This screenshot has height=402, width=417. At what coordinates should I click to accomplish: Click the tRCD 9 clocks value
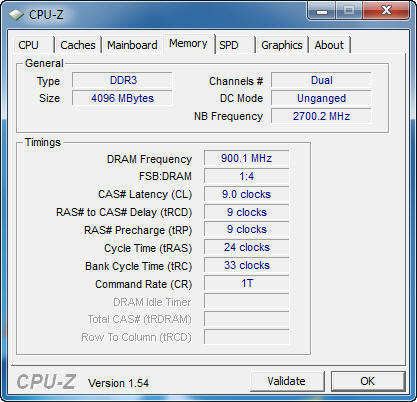247,212
